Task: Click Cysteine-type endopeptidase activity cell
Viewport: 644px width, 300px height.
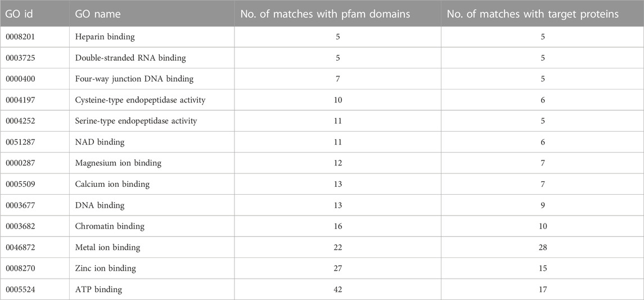Action: click(152, 100)
